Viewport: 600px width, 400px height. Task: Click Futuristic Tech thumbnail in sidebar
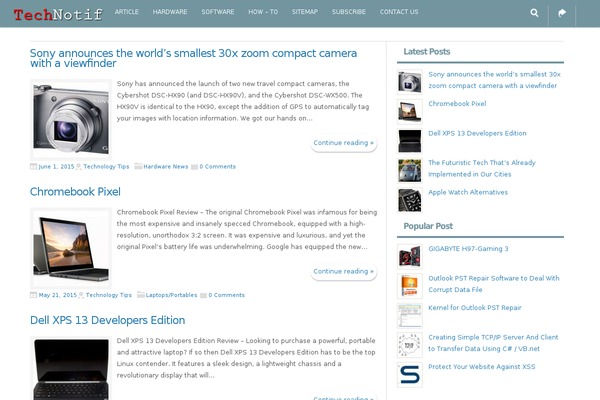click(409, 170)
